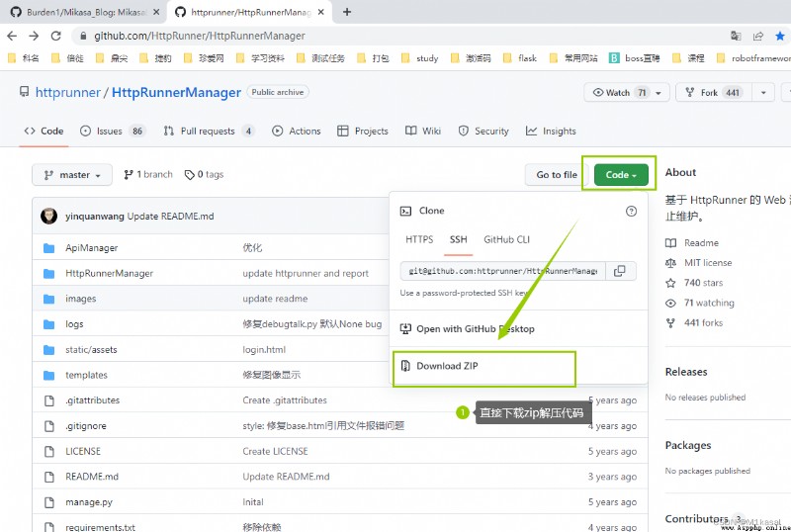Open the ApiManager folder
Screen dimensions: 791x532
pos(91,248)
